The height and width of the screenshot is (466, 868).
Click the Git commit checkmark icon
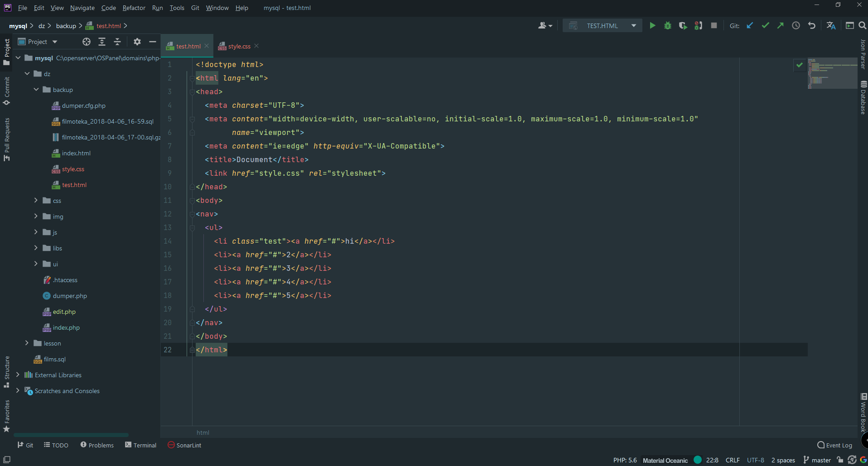coord(765,26)
